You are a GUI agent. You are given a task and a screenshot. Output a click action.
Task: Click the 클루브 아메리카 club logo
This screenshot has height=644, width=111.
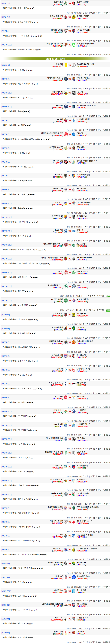pyautogui.click(x=74, y=17)
